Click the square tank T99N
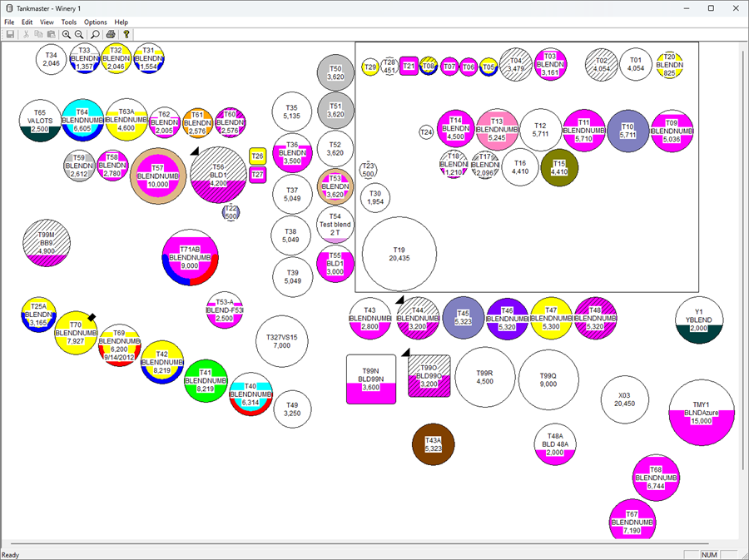Viewport: 749px width, 560px height. point(371,379)
